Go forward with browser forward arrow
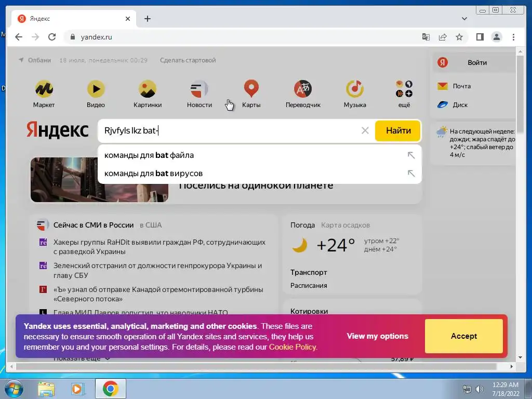Viewport: 532px width, 399px height. click(35, 37)
